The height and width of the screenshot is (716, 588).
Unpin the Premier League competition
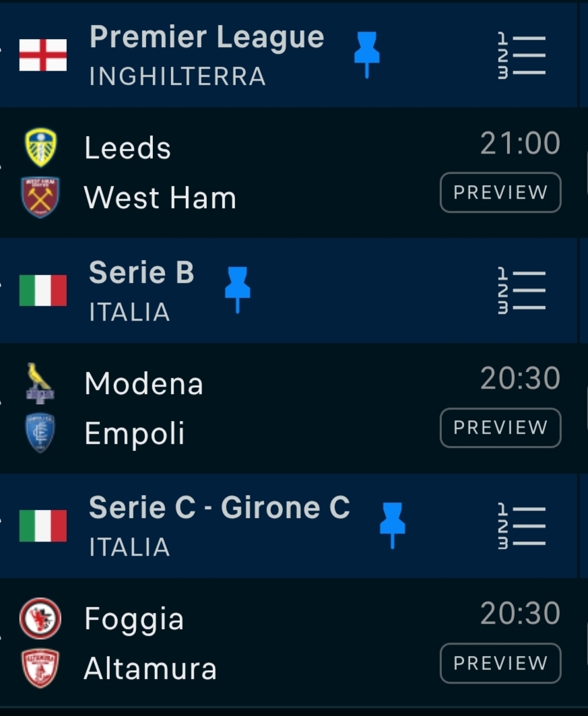pos(367,54)
